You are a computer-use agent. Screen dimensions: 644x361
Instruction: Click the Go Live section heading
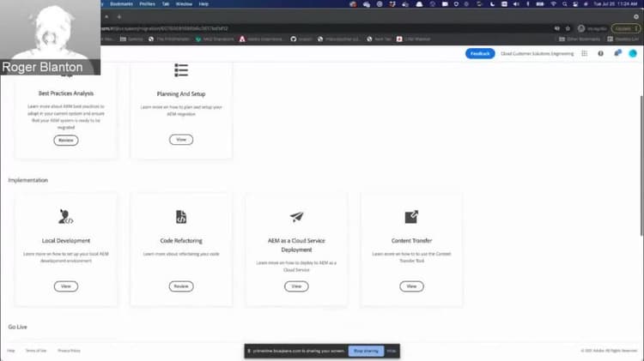click(x=18, y=327)
